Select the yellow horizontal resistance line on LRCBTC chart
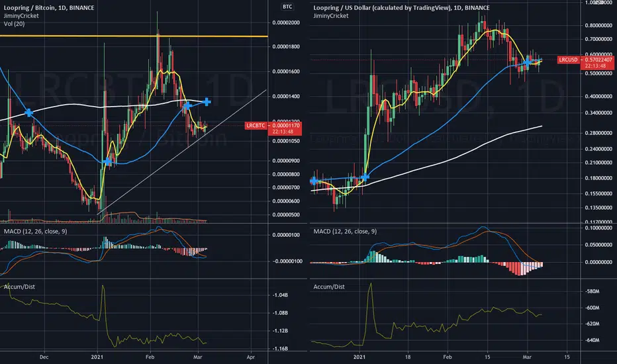 134,36
